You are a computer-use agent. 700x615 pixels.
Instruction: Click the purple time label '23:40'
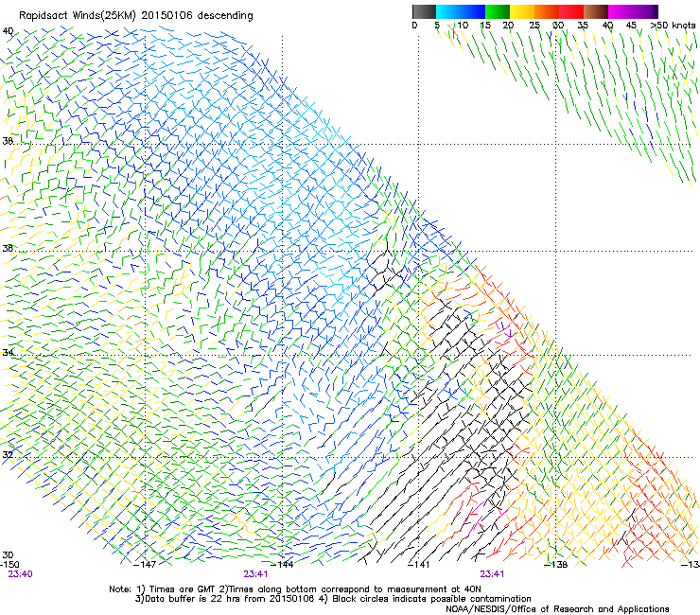coord(20,574)
